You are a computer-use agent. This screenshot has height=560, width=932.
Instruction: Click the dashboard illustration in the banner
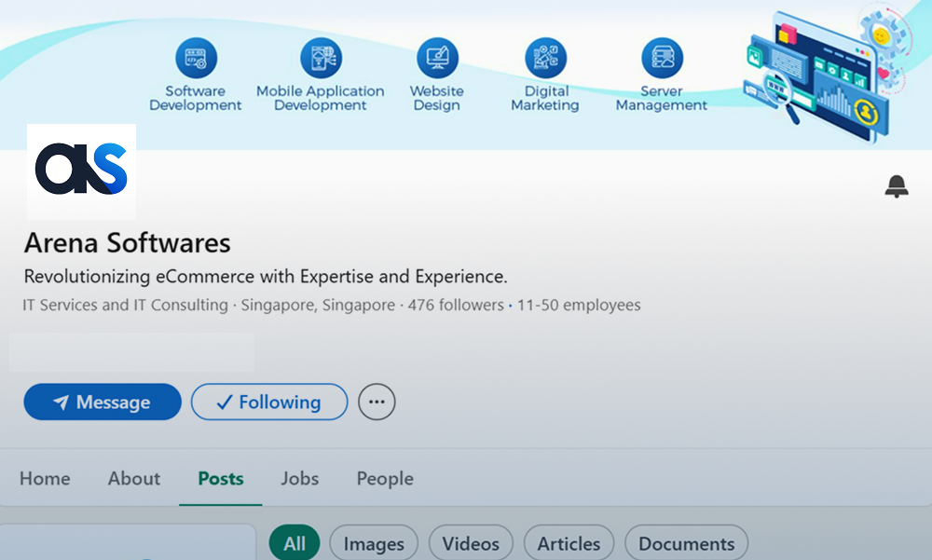pyautogui.click(x=826, y=75)
